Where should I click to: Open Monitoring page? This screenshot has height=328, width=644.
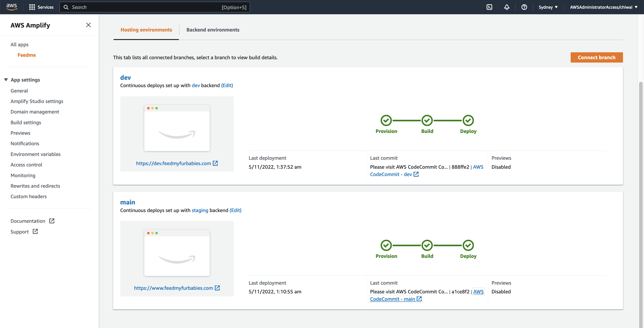click(x=23, y=175)
